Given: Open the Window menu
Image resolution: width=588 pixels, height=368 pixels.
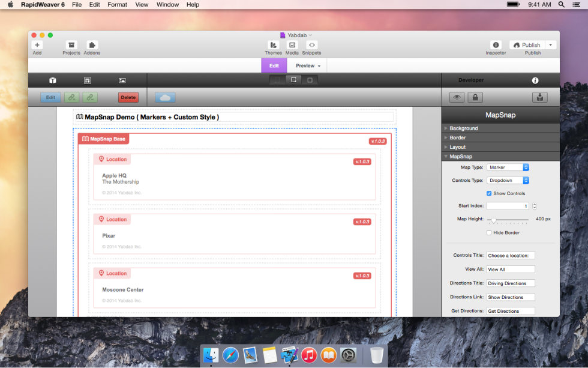Looking at the screenshot, I should [167, 4].
